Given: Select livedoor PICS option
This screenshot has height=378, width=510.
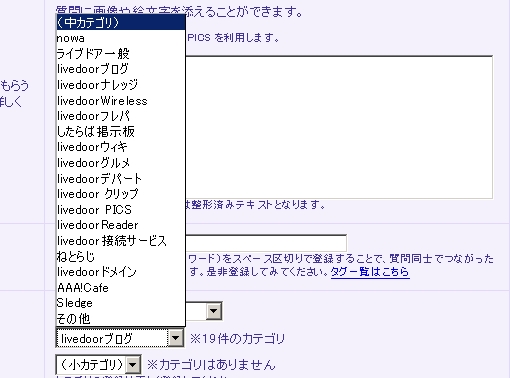Looking at the screenshot, I should [121, 210].
